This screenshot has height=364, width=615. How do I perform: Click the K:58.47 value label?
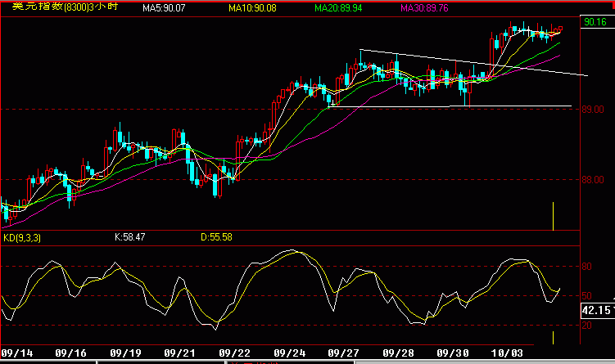click(x=130, y=237)
